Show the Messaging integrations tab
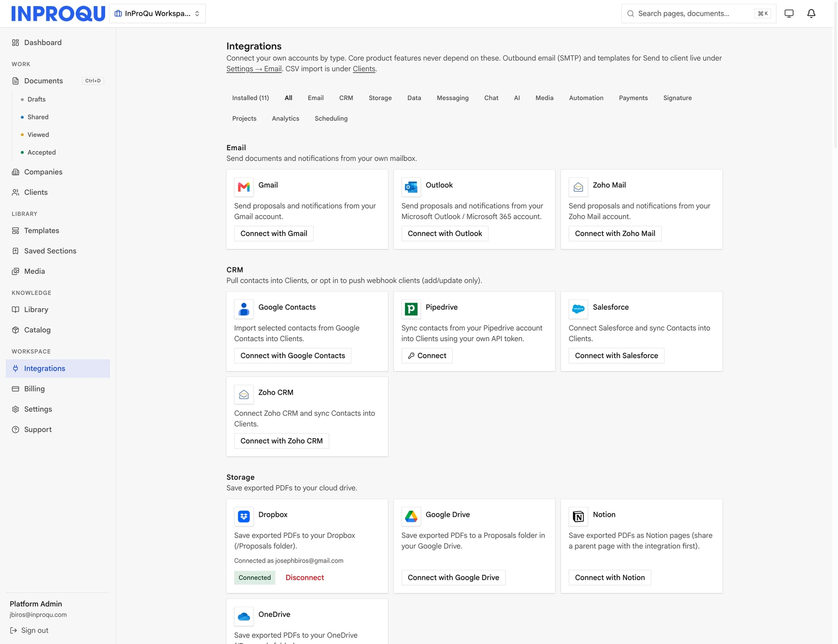The height and width of the screenshot is (644, 838). [453, 98]
